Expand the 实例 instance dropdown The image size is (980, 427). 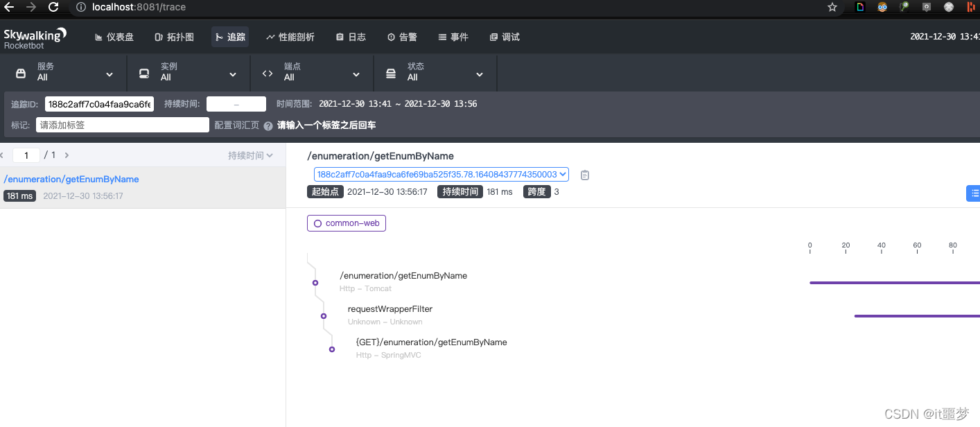point(189,72)
